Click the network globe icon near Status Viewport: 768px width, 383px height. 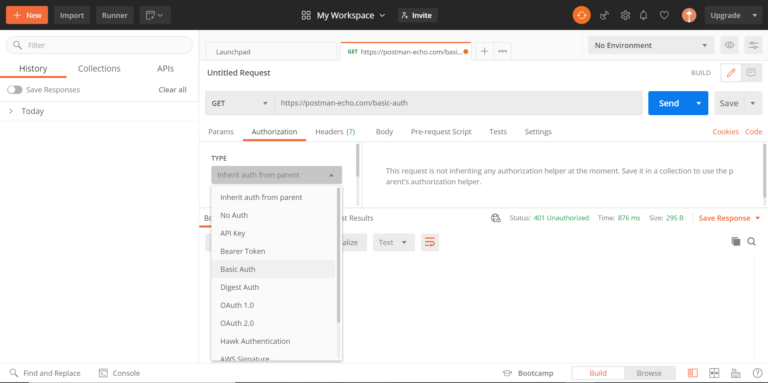pyautogui.click(x=496, y=218)
